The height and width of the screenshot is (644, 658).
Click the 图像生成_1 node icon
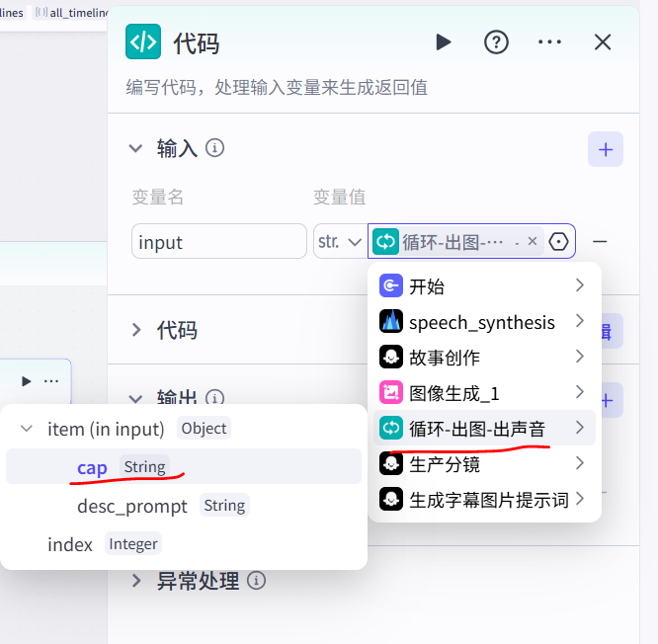tap(391, 393)
